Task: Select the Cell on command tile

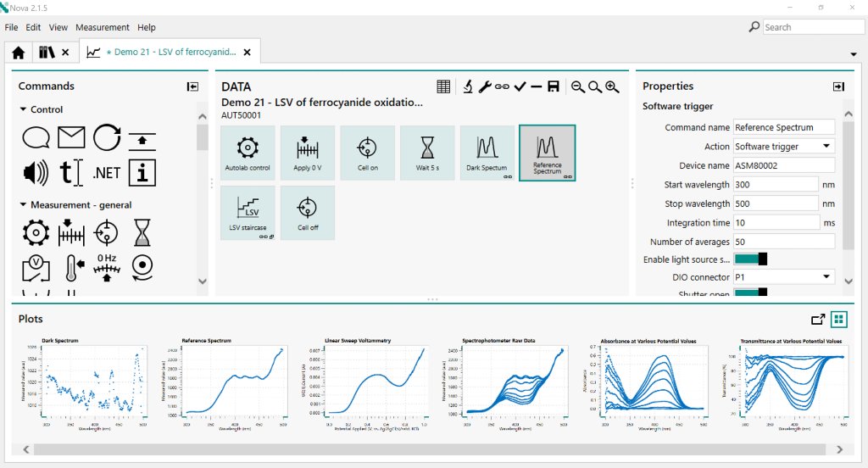Action: 368,153
